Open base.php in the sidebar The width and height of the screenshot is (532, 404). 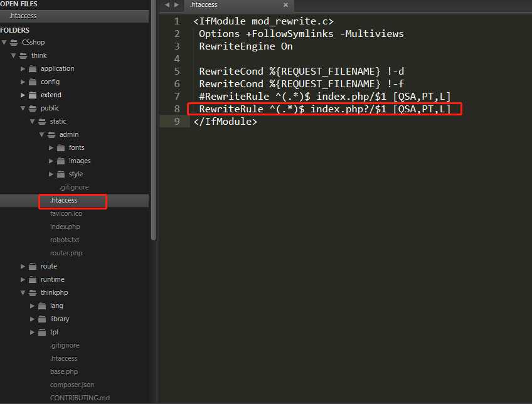point(64,372)
